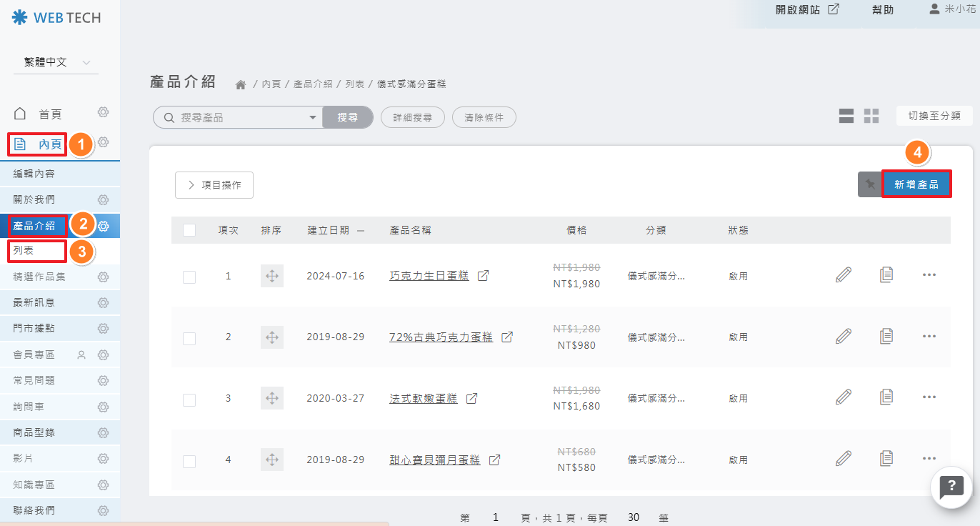This screenshot has height=526, width=980.
Task: Toggle the select-all checkbox in table header
Action: 189,230
